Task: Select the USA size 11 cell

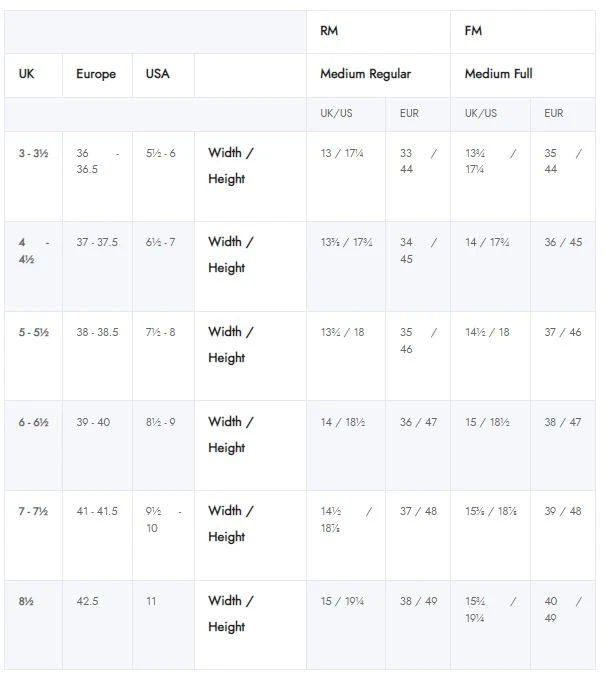Action: point(152,601)
